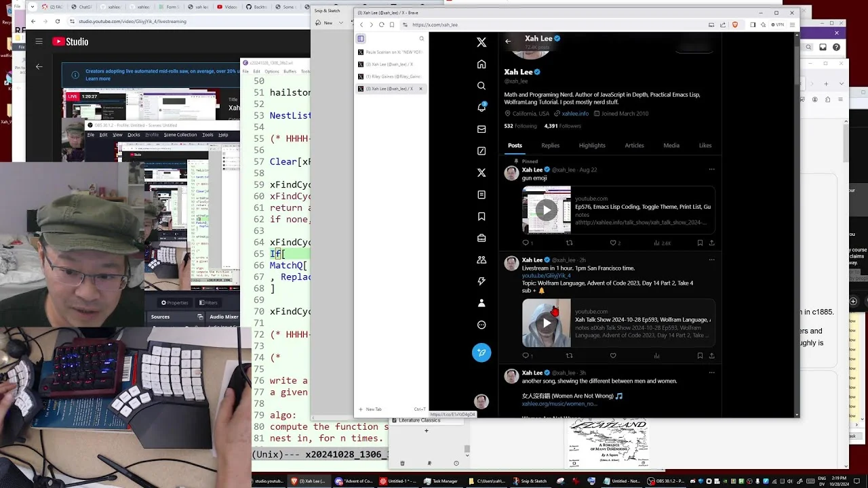Like the Livestream in 1 hour post

[613, 355]
